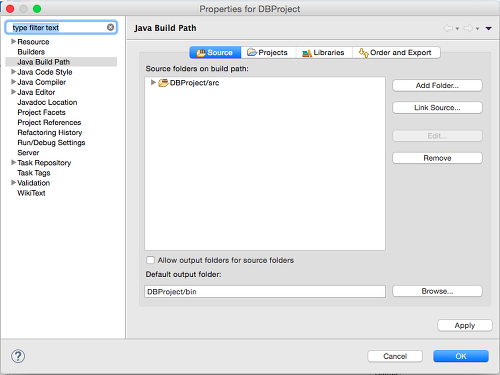This screenshot has width=500, height=375.
Task: Click the Link Source... button
Action: 437,108
